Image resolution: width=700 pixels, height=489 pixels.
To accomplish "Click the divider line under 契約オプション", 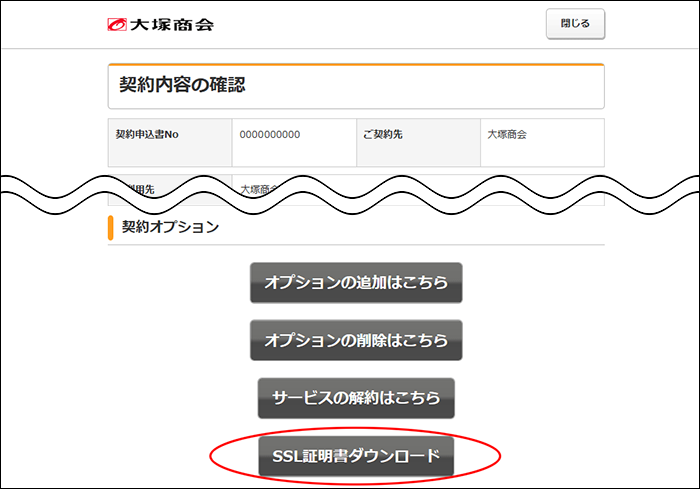I will tap(355, 244).
